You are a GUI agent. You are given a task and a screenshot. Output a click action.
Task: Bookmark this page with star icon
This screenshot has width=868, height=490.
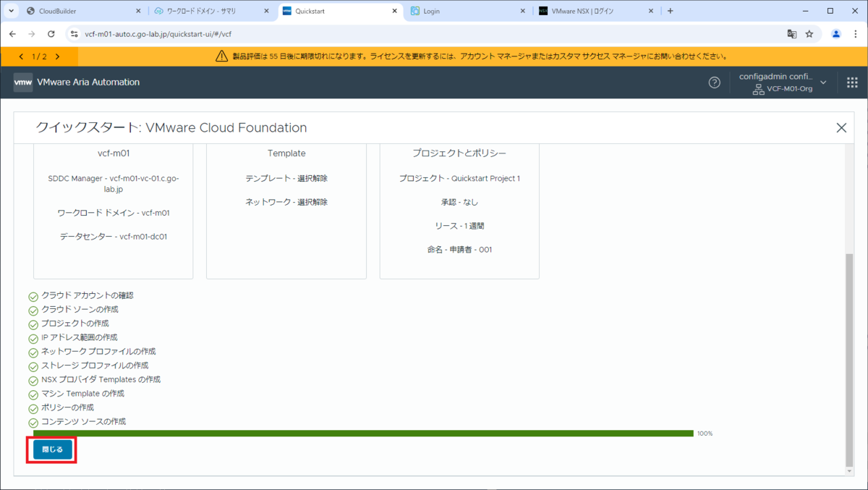pos(809,34)
